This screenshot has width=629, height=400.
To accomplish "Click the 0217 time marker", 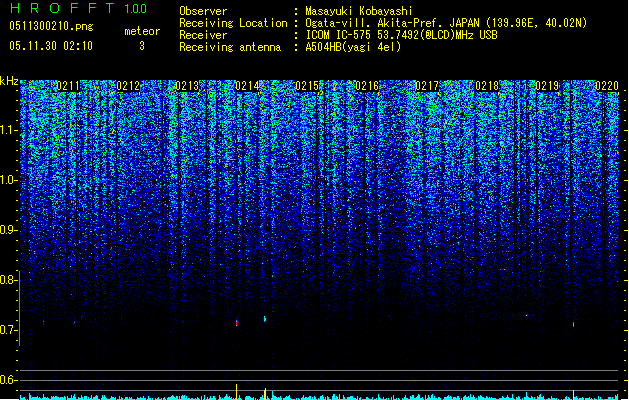I will [427, 86].
